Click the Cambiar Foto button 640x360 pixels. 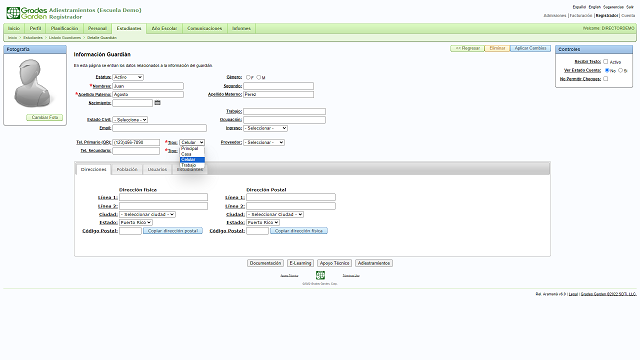coord(44,118)
